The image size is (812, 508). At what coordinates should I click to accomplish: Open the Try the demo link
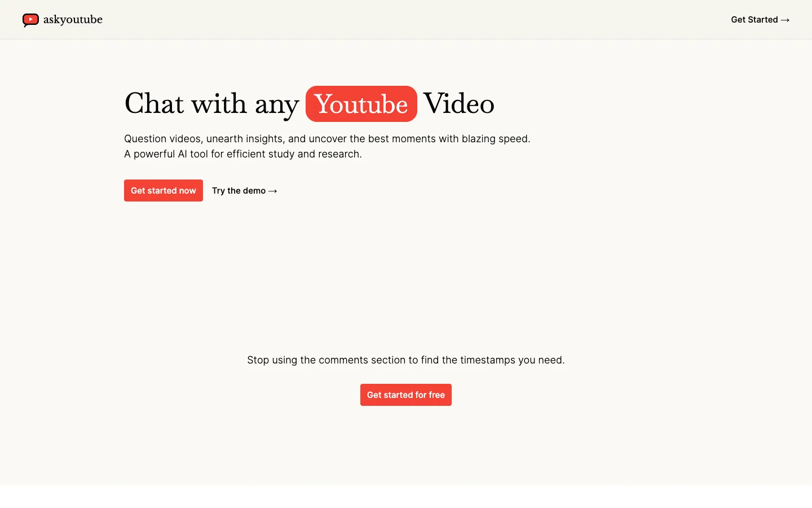245,191
